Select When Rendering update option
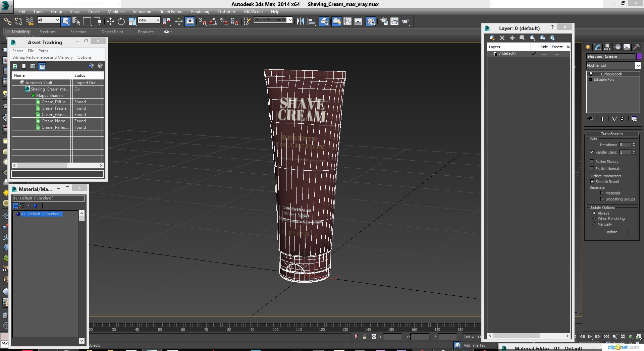The height and width of the screenshot is (351, 644). point(594,219)
